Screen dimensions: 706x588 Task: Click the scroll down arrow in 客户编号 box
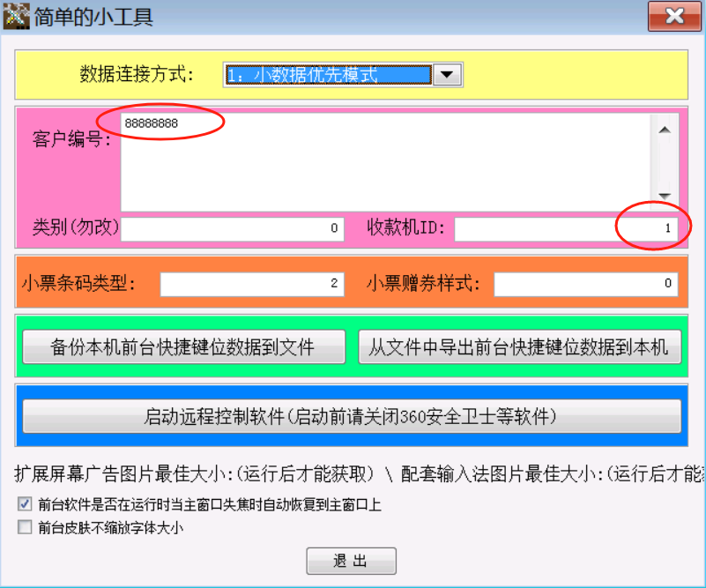(665, 196)
